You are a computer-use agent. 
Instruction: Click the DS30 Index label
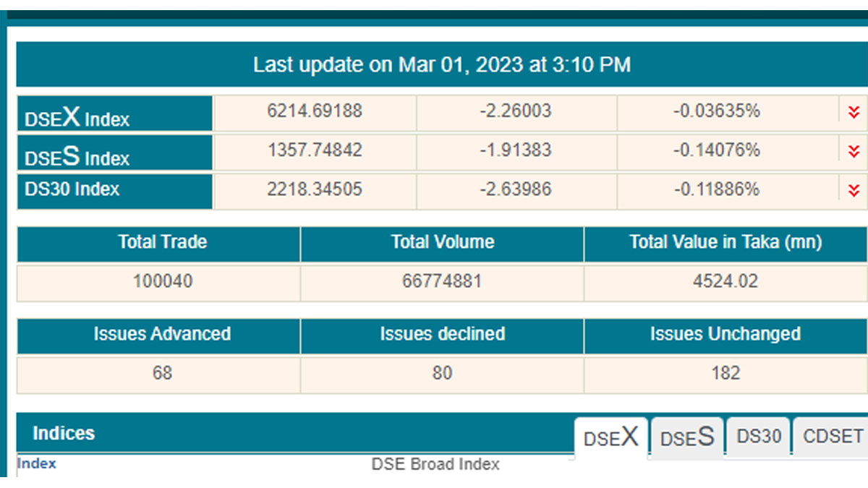click(72, 189)
